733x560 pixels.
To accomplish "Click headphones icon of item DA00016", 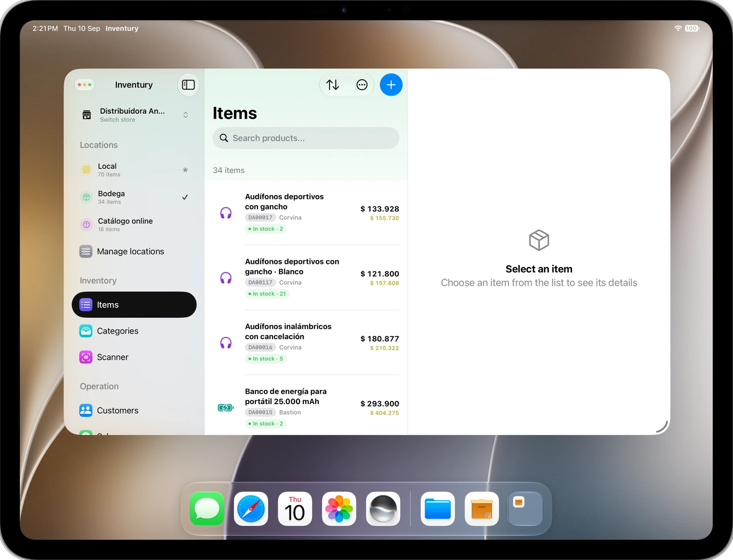I will point(226,343).
